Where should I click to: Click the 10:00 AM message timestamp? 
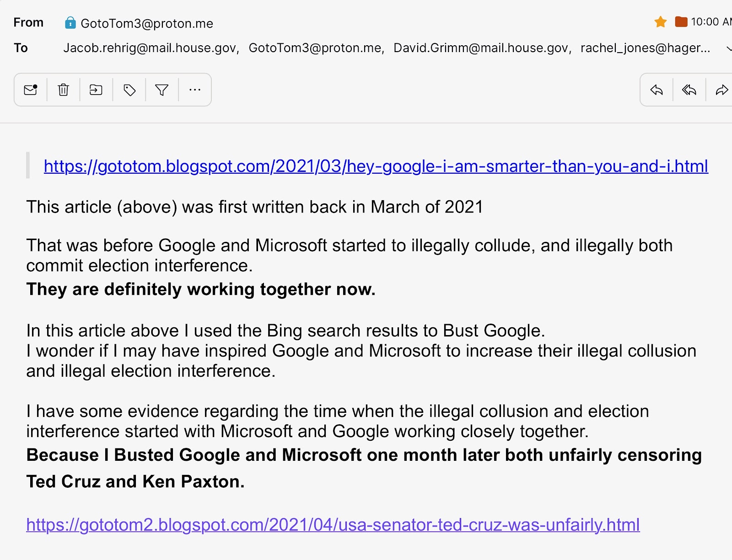coord(710,22)
